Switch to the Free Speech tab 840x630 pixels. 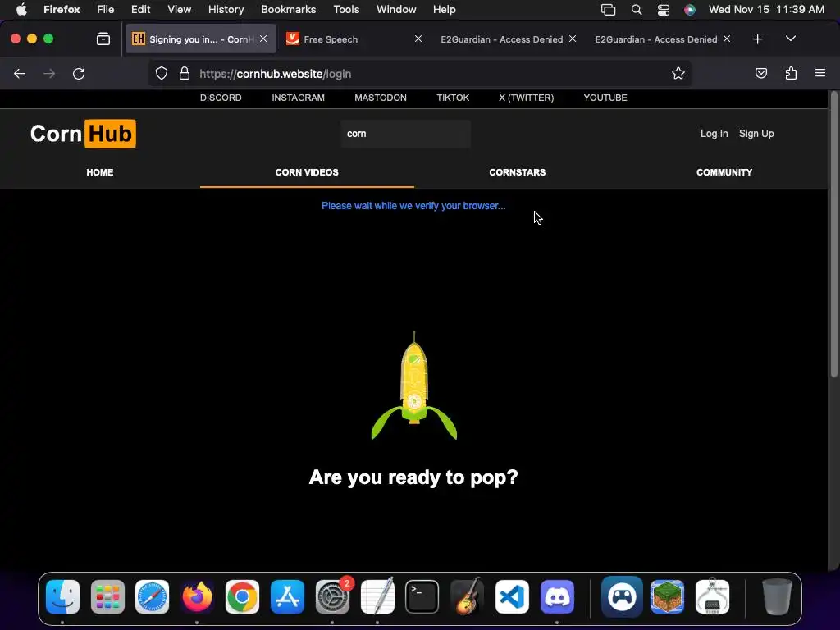354,39
